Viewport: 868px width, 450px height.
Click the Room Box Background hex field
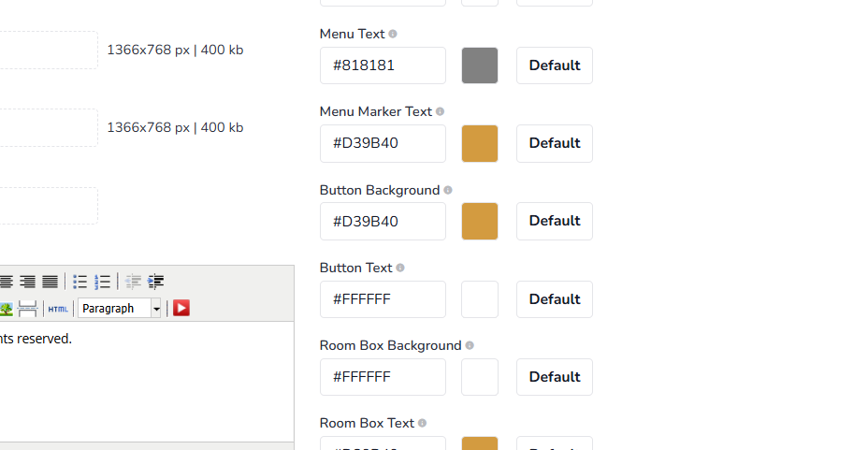(x=383, y=377)
